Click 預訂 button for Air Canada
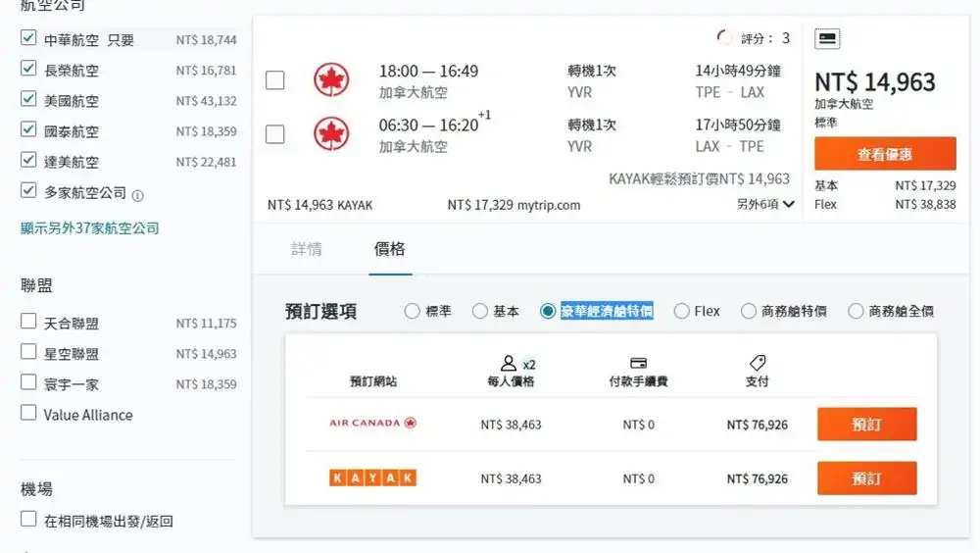Image resolution: width=980 pixels, height=553 pixels. pos(867,425)
